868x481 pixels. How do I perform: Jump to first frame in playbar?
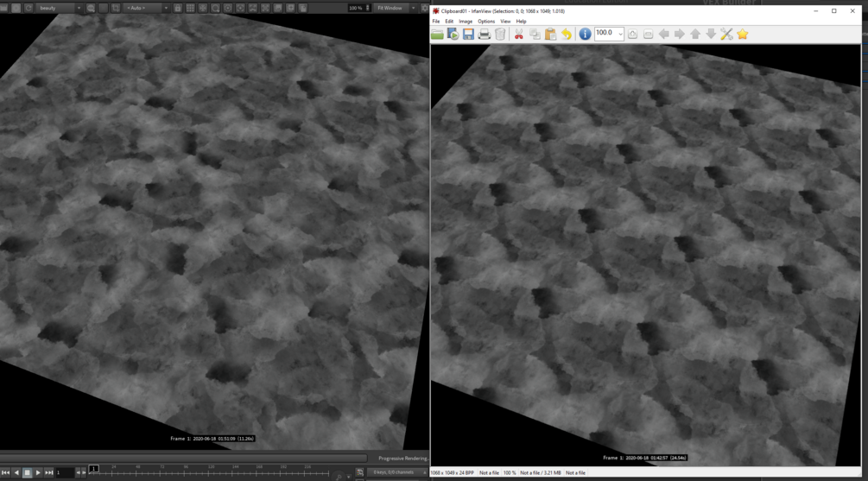pyautogui.click(x=5, y=472)
